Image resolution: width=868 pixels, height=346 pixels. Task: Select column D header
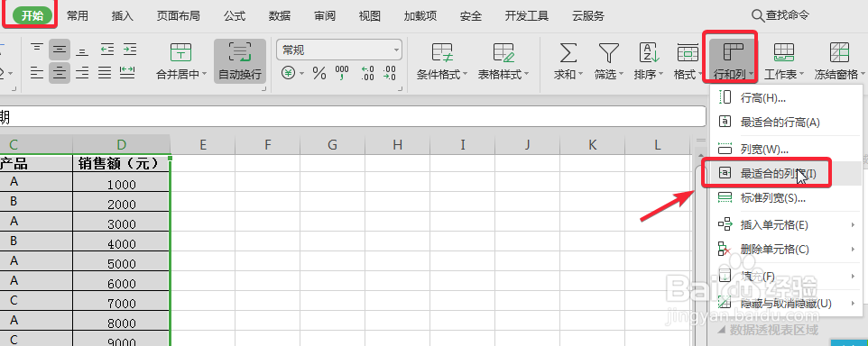pyautogui.click(x=121, y=145)
